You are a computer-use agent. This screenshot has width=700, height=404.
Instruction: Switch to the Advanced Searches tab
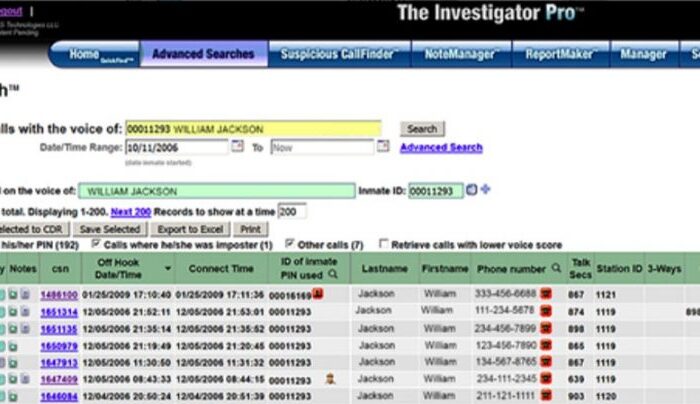tap(204, 54)
